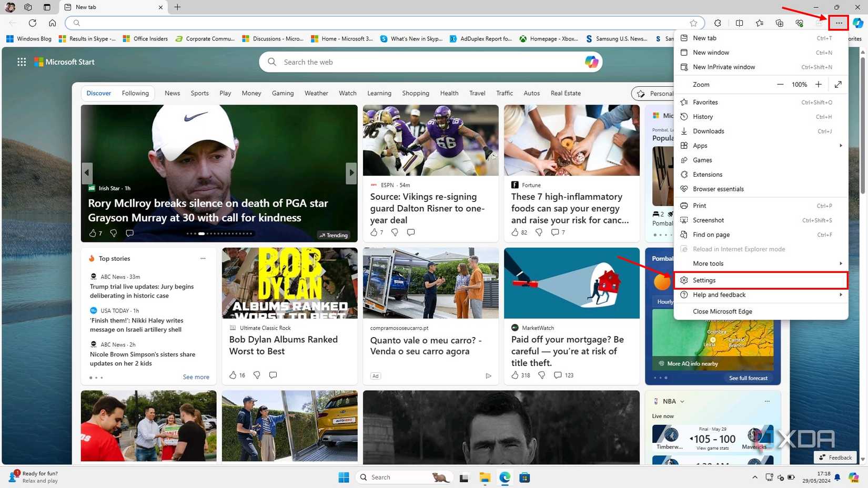Viewport: 868px width, 488px height.
Task: Go to Home page icon
Action: [52, 23]
